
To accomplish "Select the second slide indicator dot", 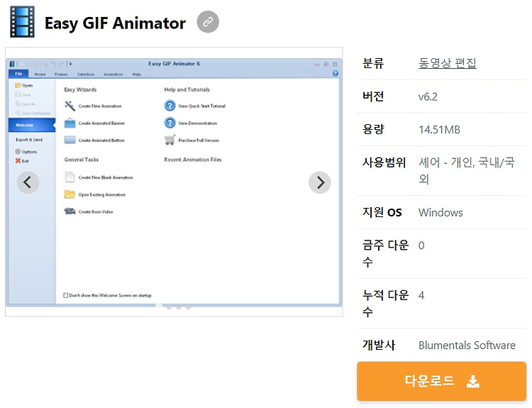I will click(169, 307).
